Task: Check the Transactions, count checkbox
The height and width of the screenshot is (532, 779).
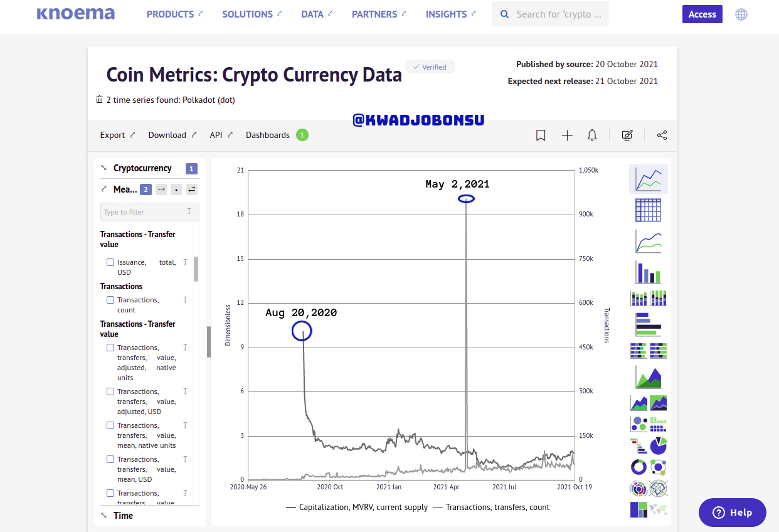Action: pyautogui.click(x=110, y=300)
